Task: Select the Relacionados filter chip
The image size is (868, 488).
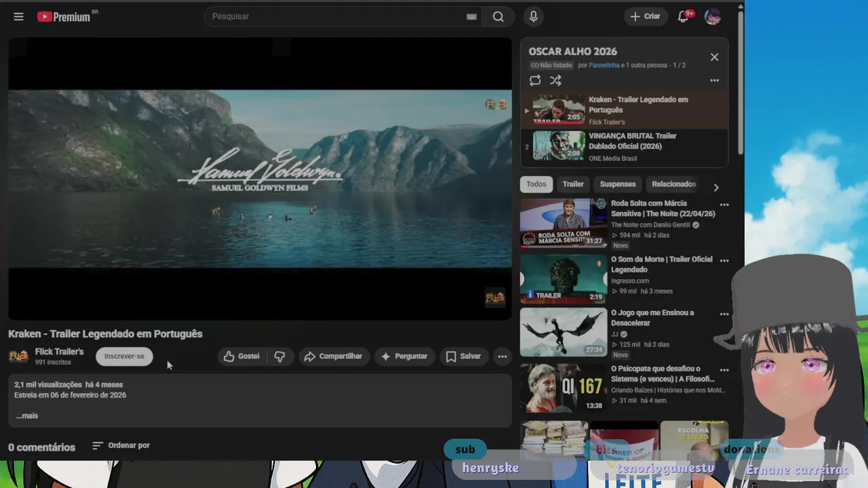Action: (x=673, y=184)
